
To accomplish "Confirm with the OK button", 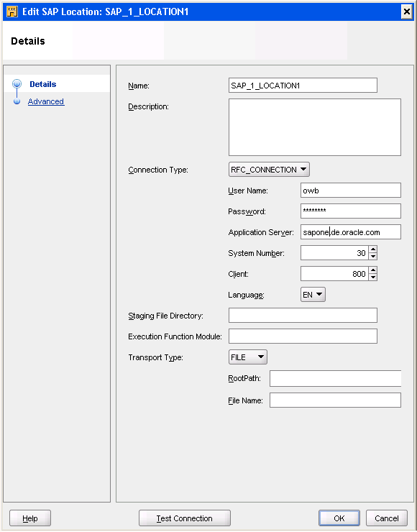I will 339,518.
